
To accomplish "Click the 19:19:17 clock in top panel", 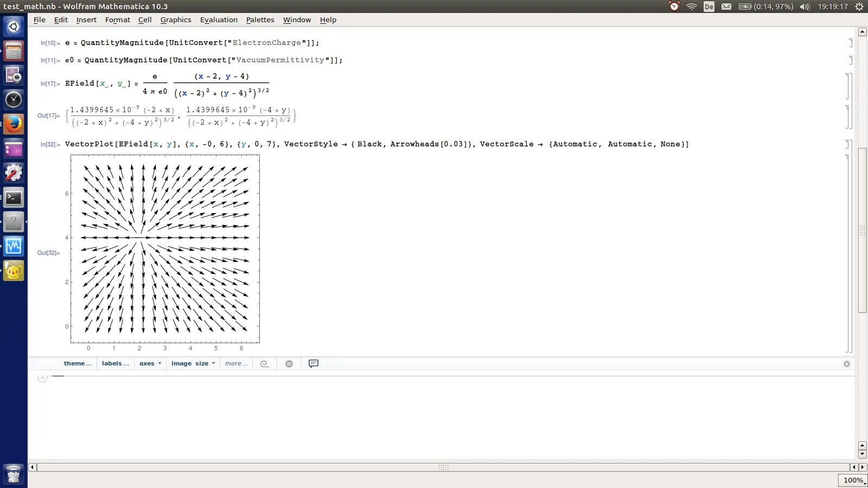I will coord(833,7).
